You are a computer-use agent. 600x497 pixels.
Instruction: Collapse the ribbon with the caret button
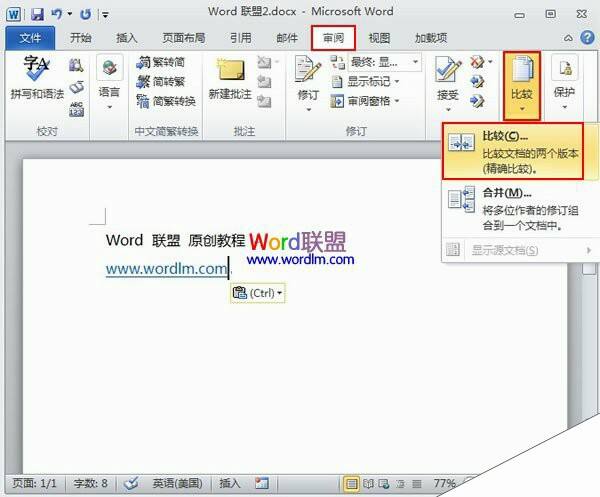point(569,38)
